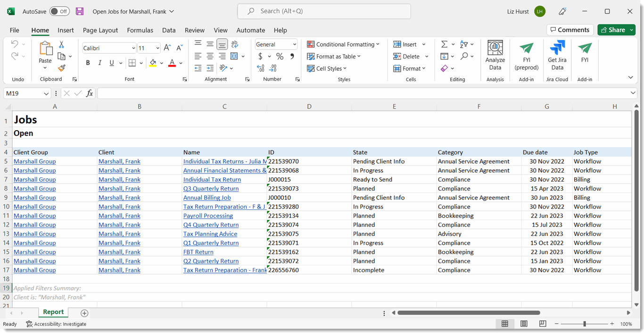This screenshot has width=644, height=333.
Task: Click the Comments button
Action: point(570,30)
